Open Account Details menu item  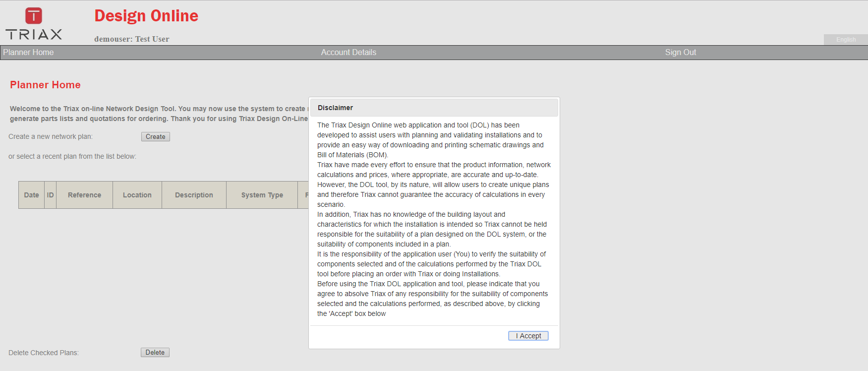pyautogui.click(x=348, y=53)
